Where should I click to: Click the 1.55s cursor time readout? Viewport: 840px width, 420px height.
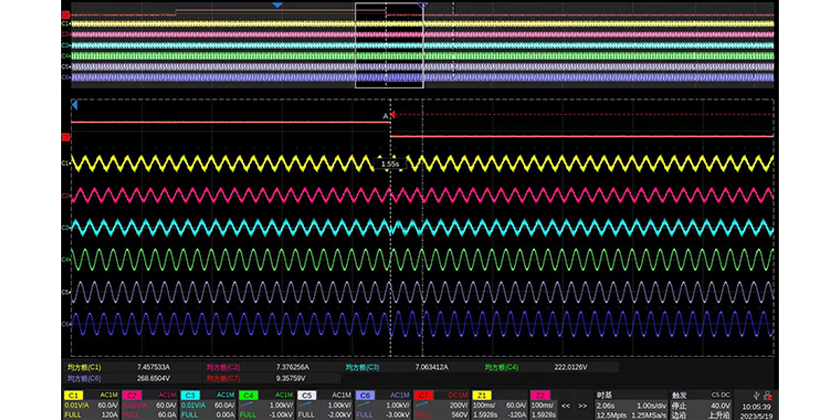pos(389,163)
